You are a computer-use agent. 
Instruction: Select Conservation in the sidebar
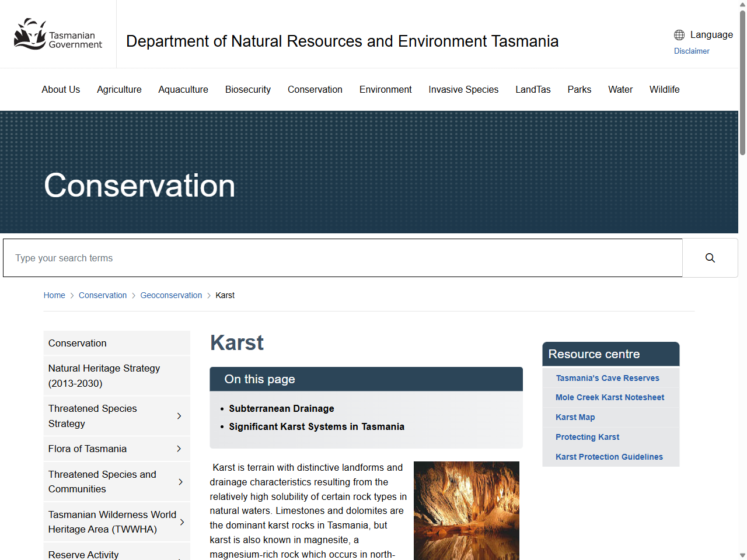click(117, 343)
